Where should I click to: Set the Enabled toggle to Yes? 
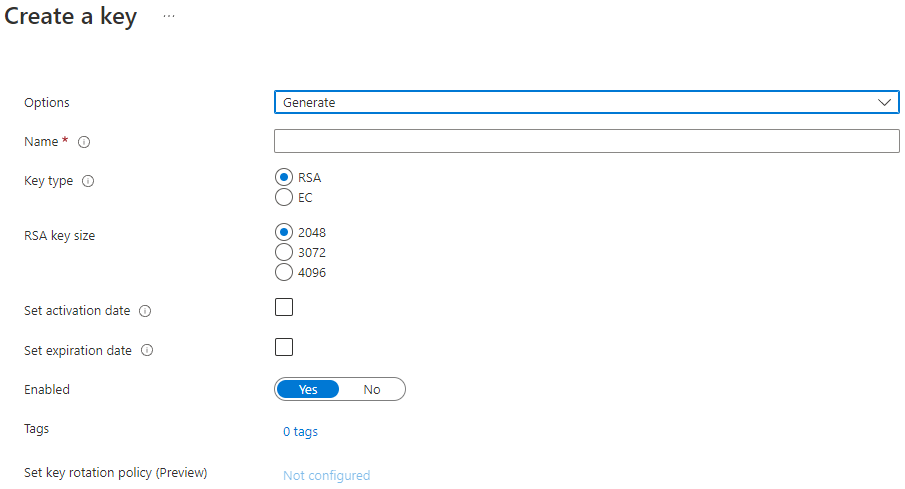308,390
